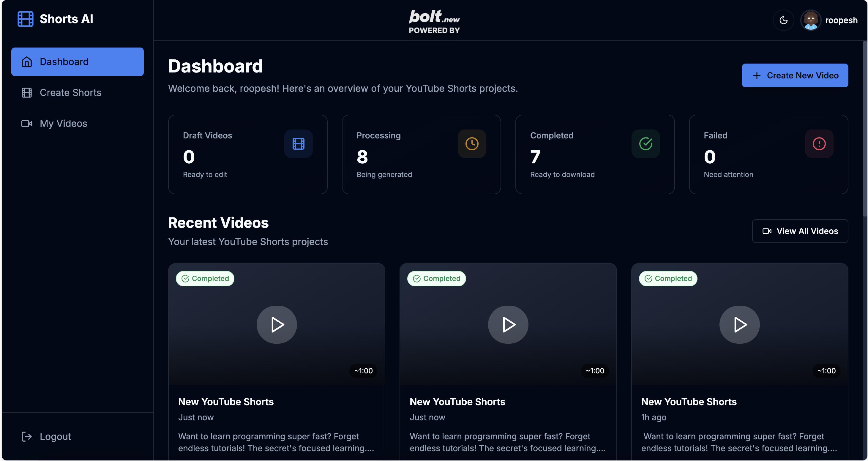Click the bolt.new powered by logo
The height and width of the screenshot is (461, 868).
click(434, 21)
